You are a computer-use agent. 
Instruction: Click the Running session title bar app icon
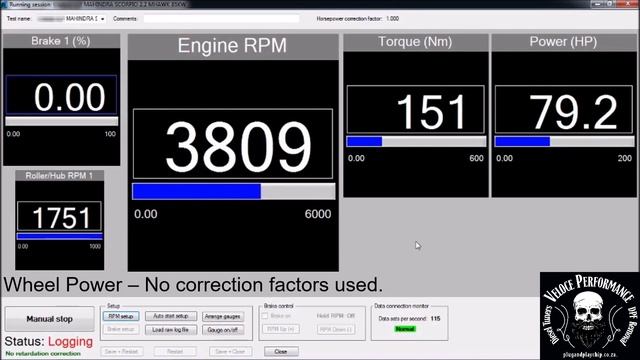(x=4, y=4)
